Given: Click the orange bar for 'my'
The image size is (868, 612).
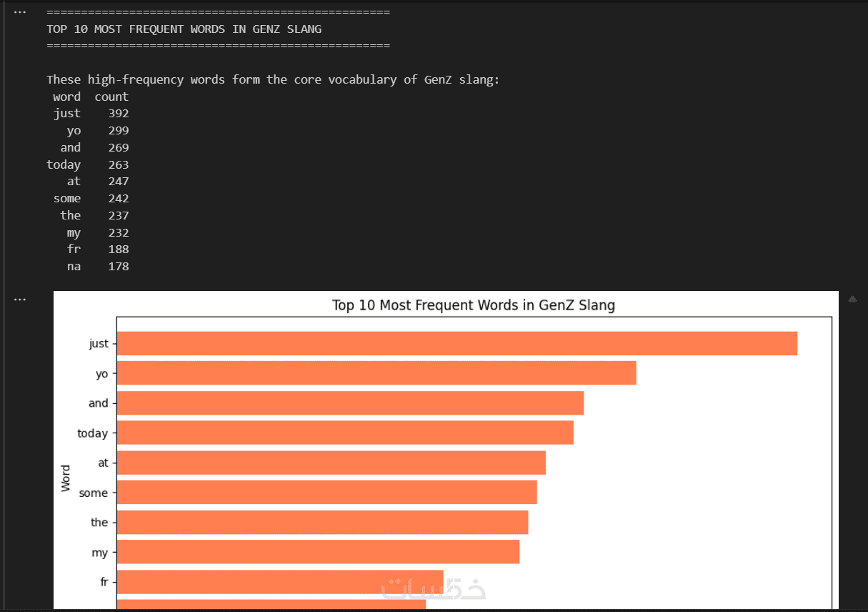Looking at the screenshot, I should [318, 552].
